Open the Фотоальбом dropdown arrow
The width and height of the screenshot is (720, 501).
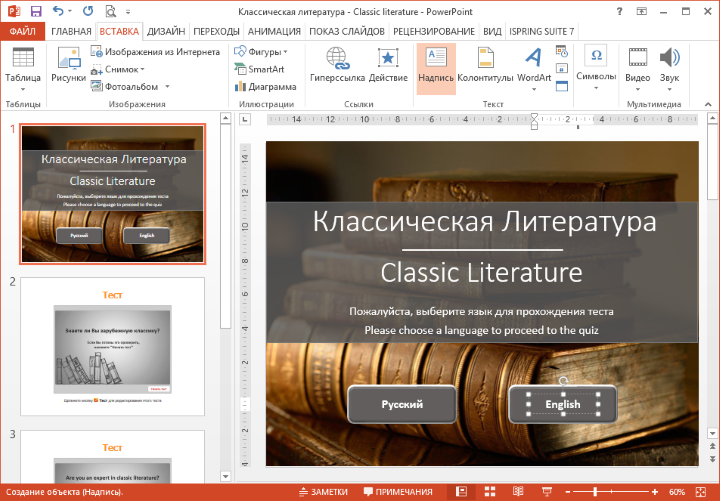pos(167,87)
